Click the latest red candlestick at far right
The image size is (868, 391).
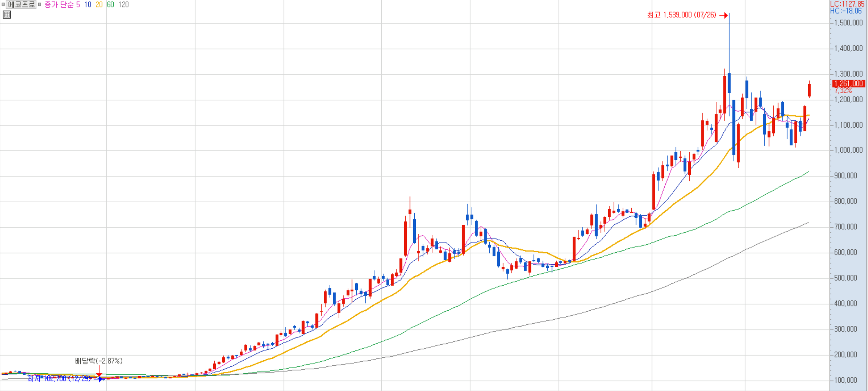tap(809, 90)
